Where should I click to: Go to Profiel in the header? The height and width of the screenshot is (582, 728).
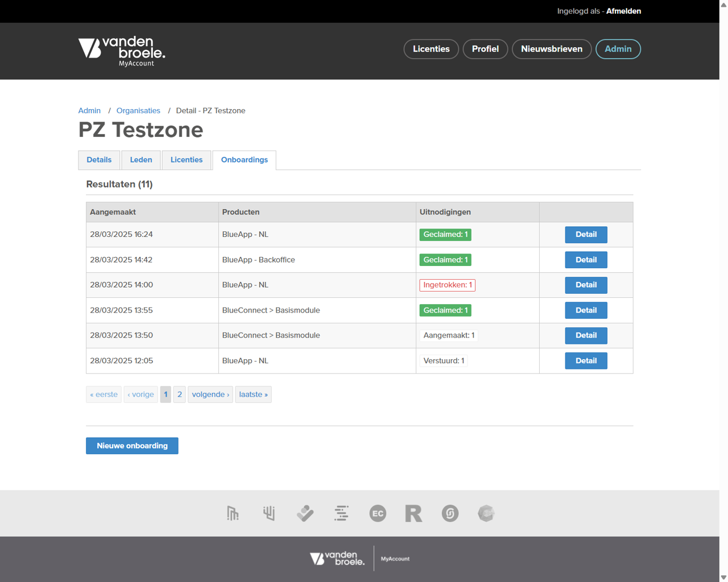point(485,49)
